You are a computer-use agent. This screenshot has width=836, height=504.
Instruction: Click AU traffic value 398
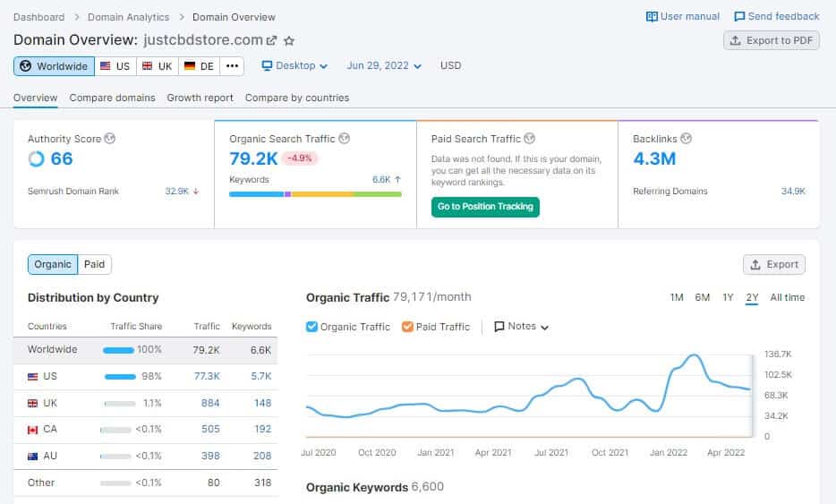pos(210,456)
